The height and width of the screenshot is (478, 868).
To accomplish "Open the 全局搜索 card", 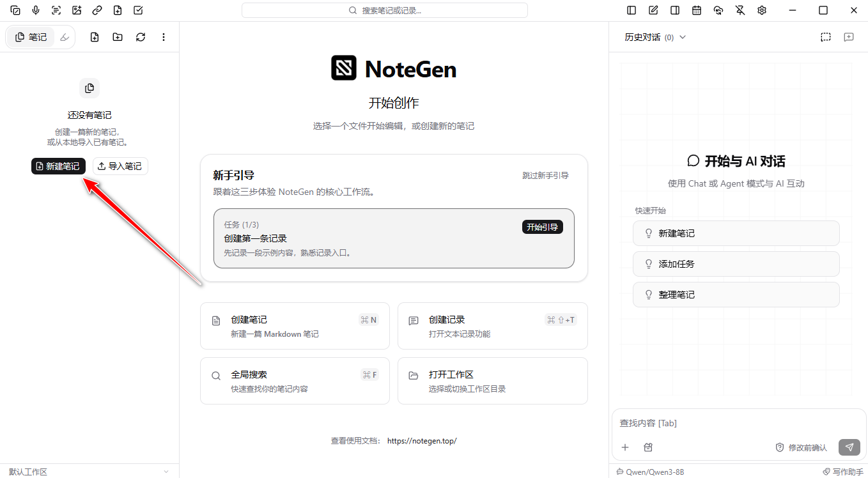I will pyautogui.click(x=295, y=381).
